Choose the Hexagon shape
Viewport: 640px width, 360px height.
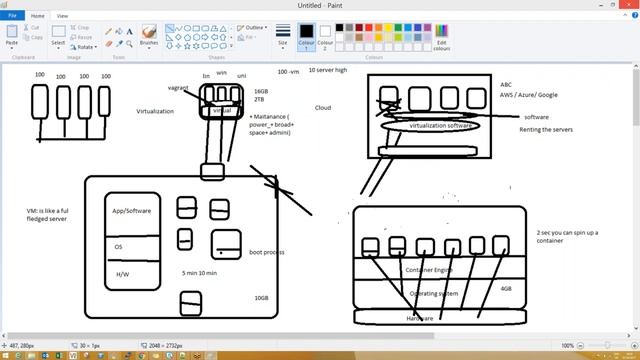coord(196,37)
